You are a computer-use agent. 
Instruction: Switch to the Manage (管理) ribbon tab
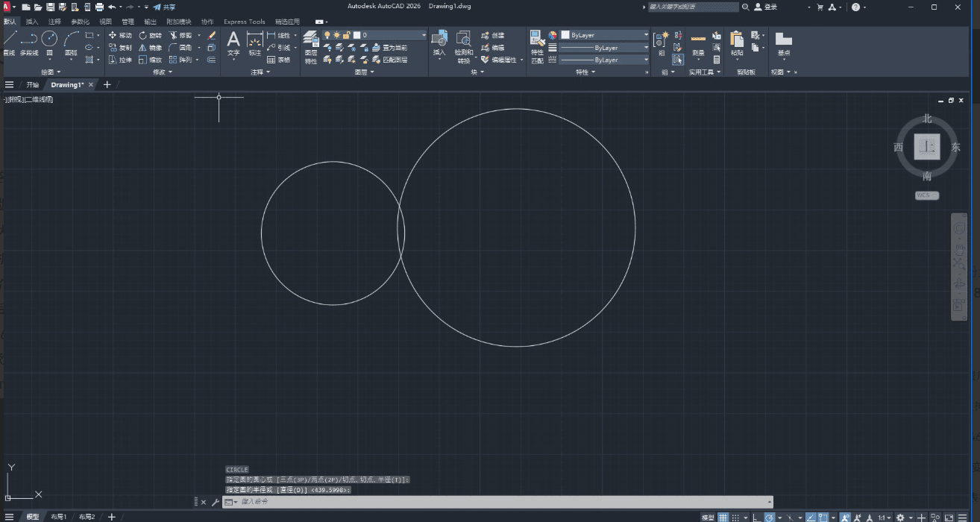tap(128, 22)
